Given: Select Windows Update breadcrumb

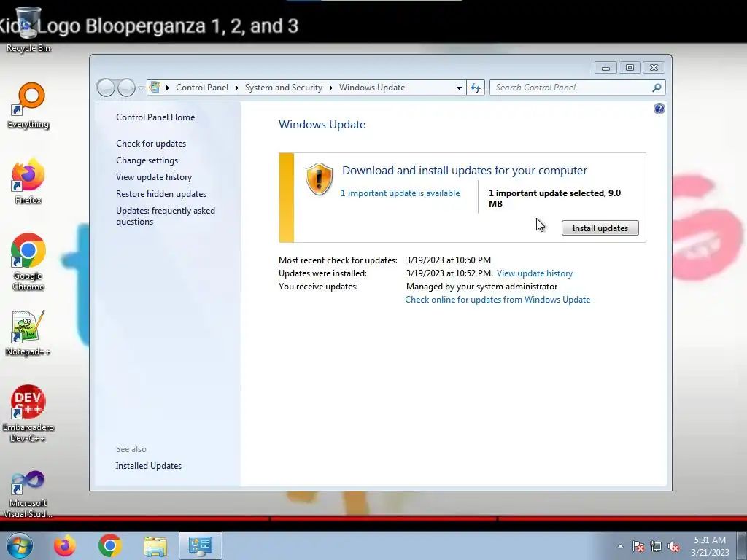Looking at the screenshot, I should tap(372, 87).
